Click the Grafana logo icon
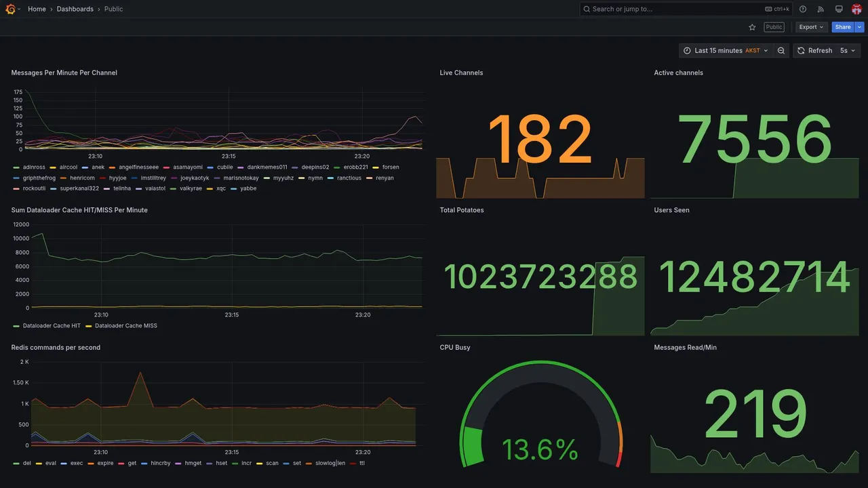 pyautogui.click(x=10, y=9)
